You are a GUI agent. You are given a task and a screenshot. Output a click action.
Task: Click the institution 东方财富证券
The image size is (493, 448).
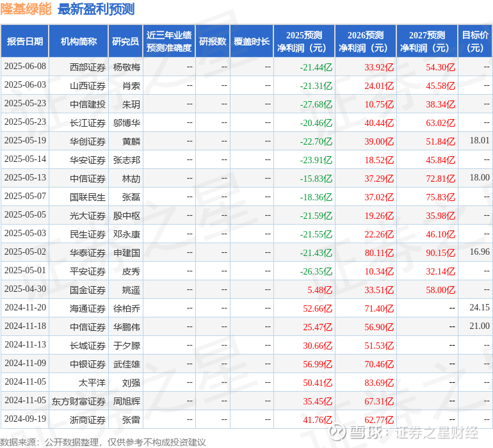(79, 401)
